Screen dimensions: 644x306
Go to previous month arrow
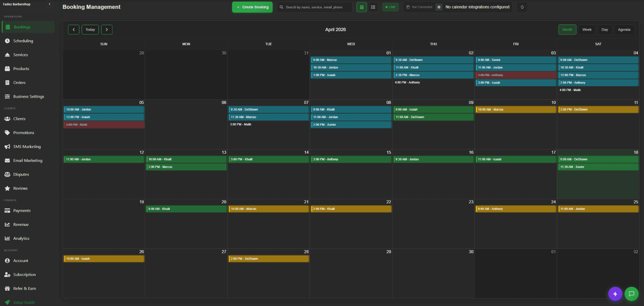pos(74,30)
